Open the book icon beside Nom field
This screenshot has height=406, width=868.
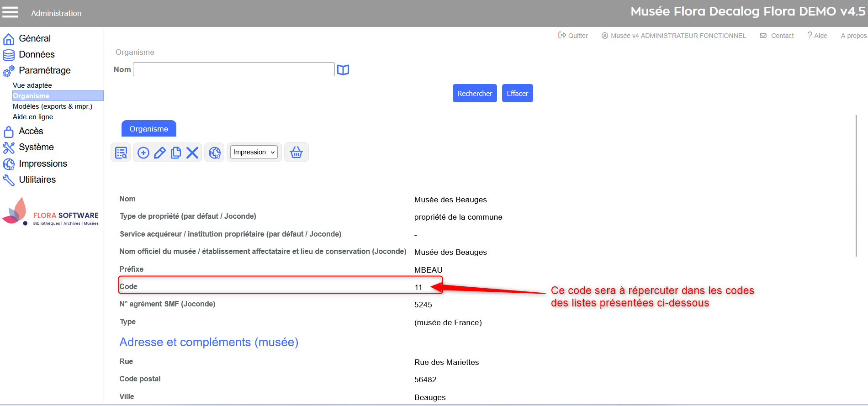coord(343,70)
